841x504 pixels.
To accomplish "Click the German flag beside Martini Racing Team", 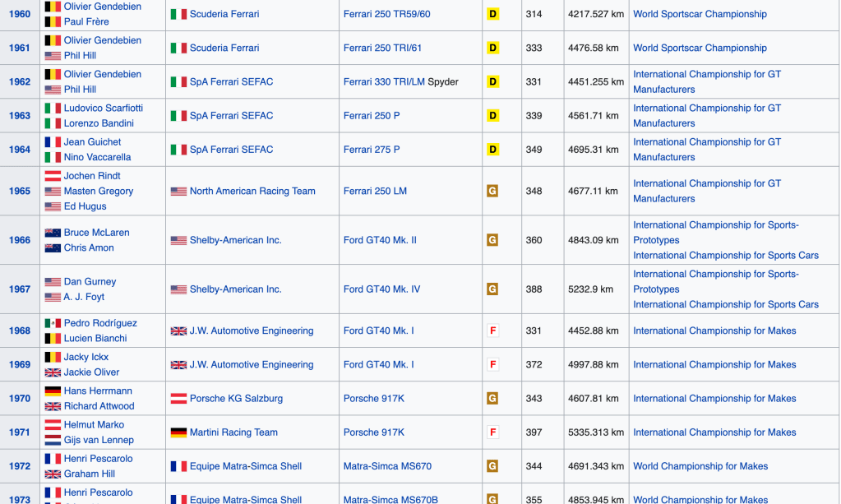I will (x=178, y=432).
